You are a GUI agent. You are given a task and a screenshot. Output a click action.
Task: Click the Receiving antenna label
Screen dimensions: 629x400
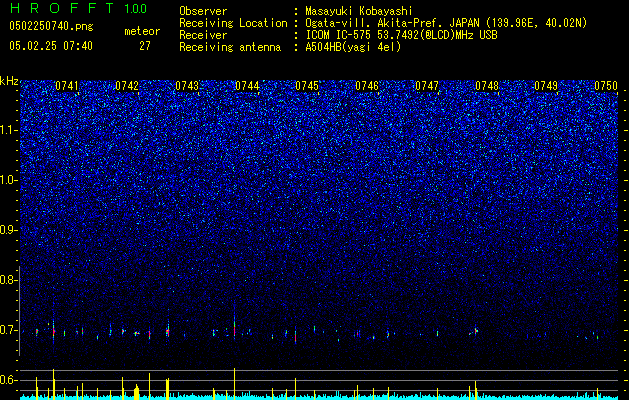tap(230, 47)
